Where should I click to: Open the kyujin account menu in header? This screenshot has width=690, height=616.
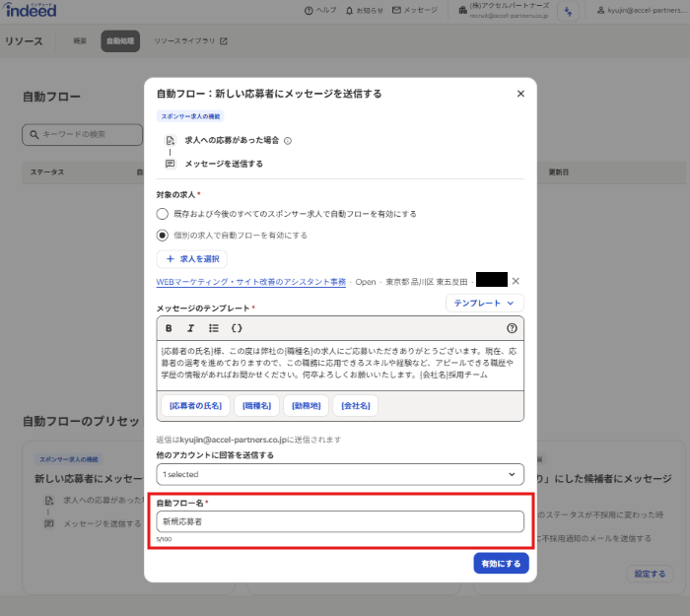click(x=641, y=11)
